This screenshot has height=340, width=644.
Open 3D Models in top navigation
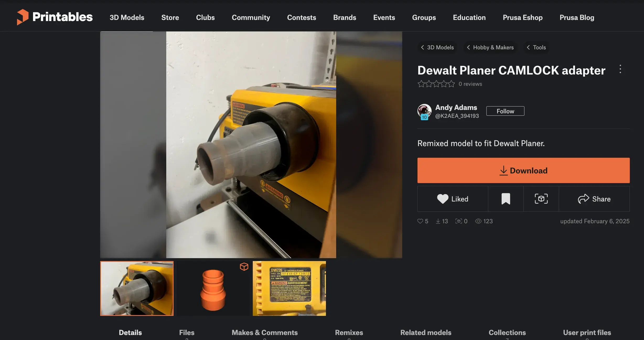coord(127,18)
